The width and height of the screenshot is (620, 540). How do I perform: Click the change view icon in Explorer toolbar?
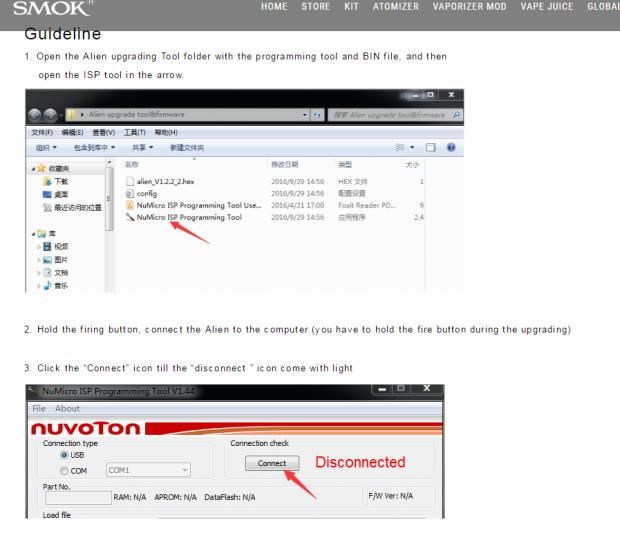(400, 147)
